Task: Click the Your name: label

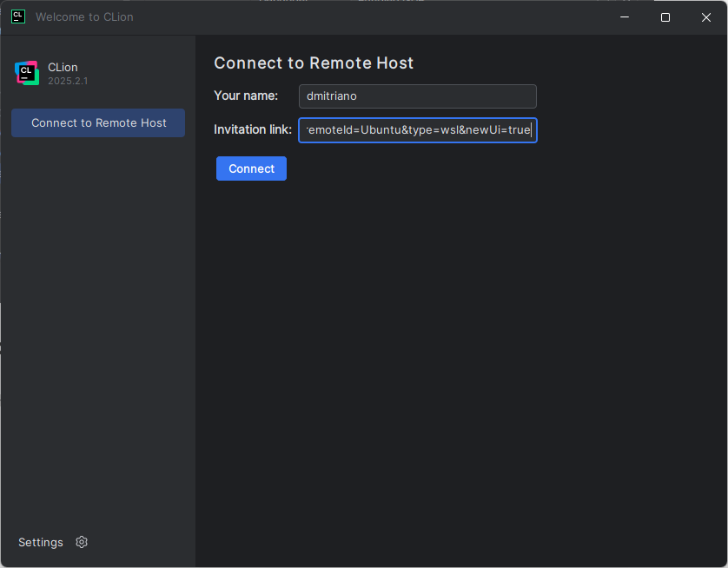Action: pyautogui.click(x=246, y=96)
